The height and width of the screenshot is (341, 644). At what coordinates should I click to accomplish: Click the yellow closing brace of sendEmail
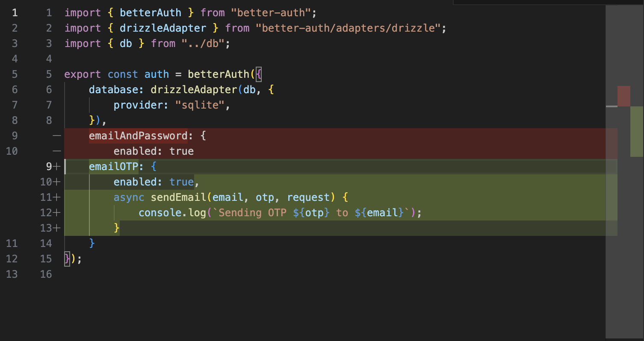(x=116, y=228)
